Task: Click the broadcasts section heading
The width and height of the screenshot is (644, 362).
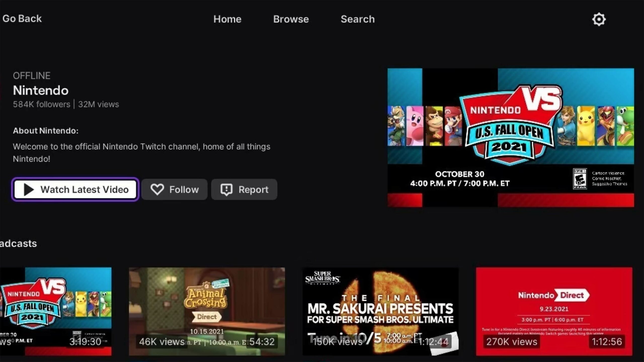Action: 18,244
